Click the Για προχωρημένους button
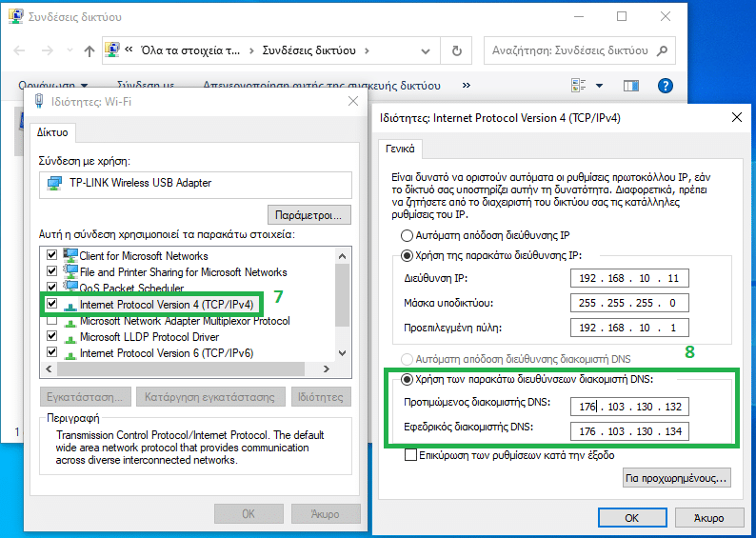The image size is (756, 538). (x=676, y=478)
